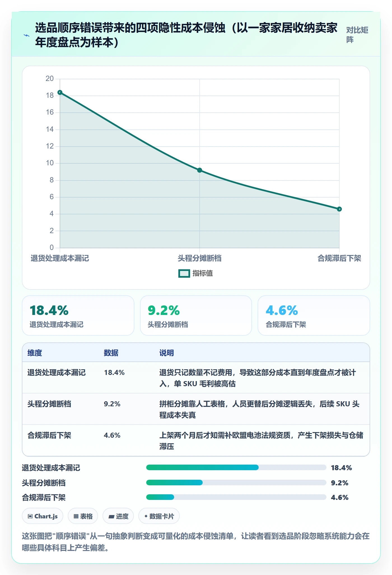Click the description starting 拼柜分摊靠人工表格
The image size is (392, 575).
(259, 409)
